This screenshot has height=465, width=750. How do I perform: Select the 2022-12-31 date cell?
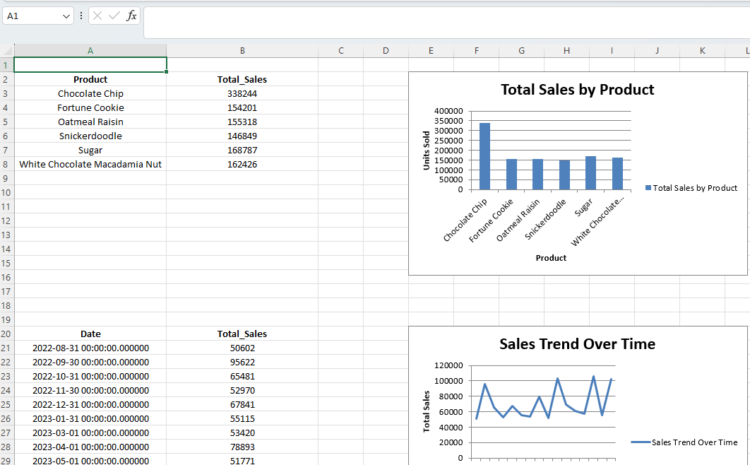[x=90, y=404]
